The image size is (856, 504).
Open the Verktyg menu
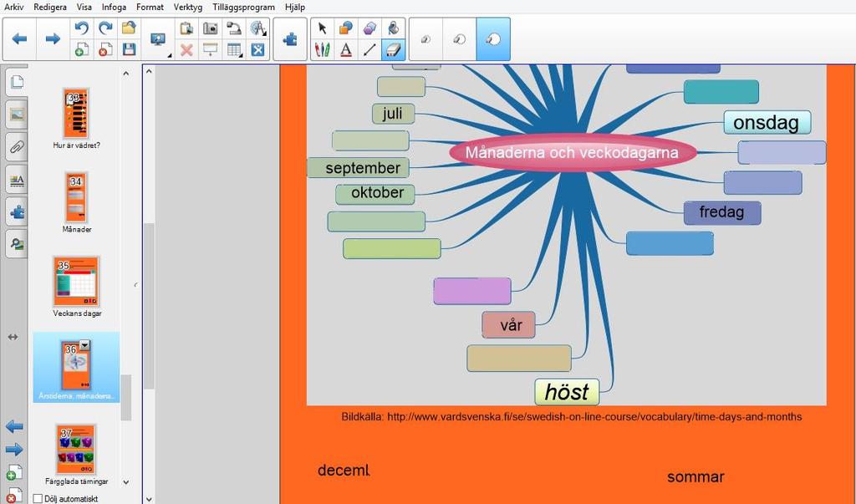(188, 7)
